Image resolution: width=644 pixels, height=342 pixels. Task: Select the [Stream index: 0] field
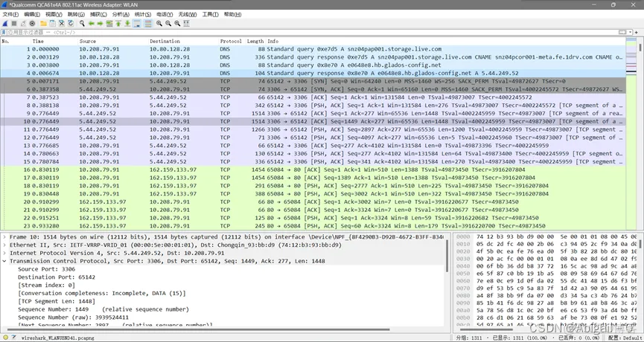[x=46, y=285]
